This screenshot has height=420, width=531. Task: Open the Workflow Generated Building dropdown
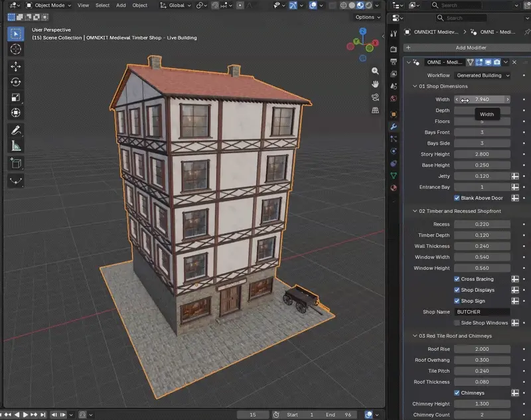coord(483,76)
